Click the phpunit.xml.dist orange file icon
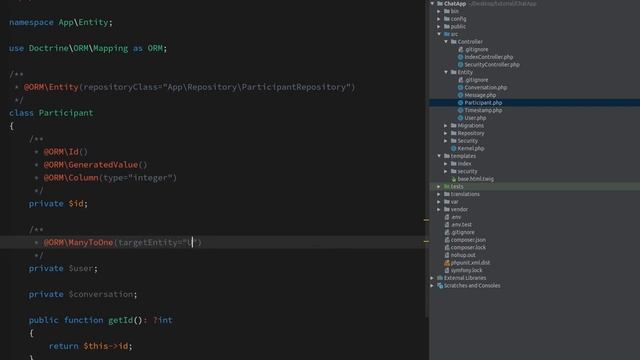Screen dimensions: 640x360 pyautogui.click(x=447, y=263)
